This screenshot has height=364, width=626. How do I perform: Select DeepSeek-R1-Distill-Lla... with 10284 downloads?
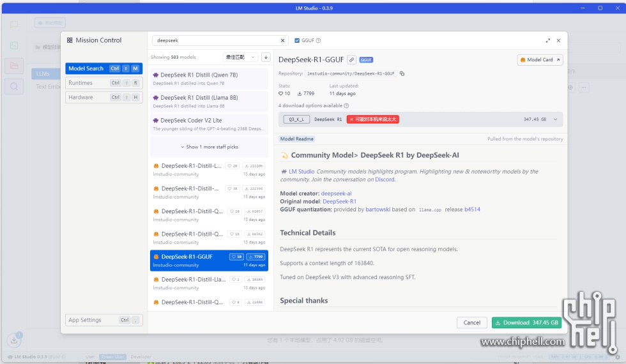[x=210, y=284]
